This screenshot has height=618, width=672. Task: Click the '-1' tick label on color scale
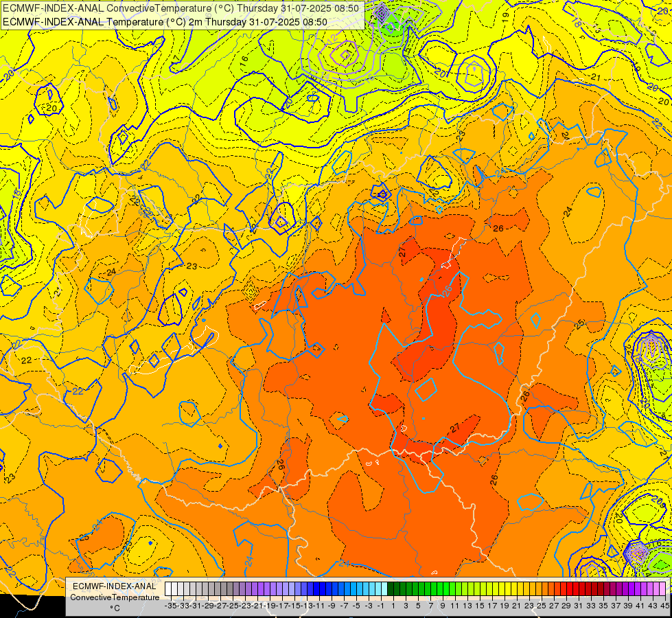pos(380,606)
